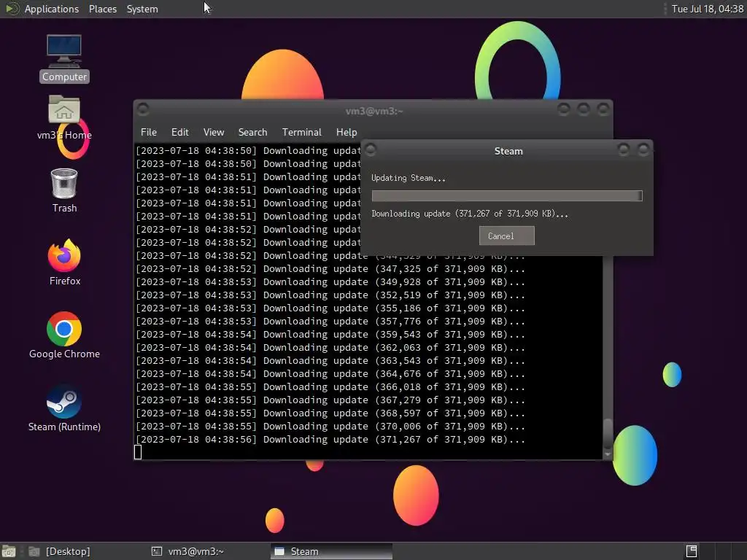747x560 pixels.
Task: Maximize the terminal window
Action: tap(583, 110)
